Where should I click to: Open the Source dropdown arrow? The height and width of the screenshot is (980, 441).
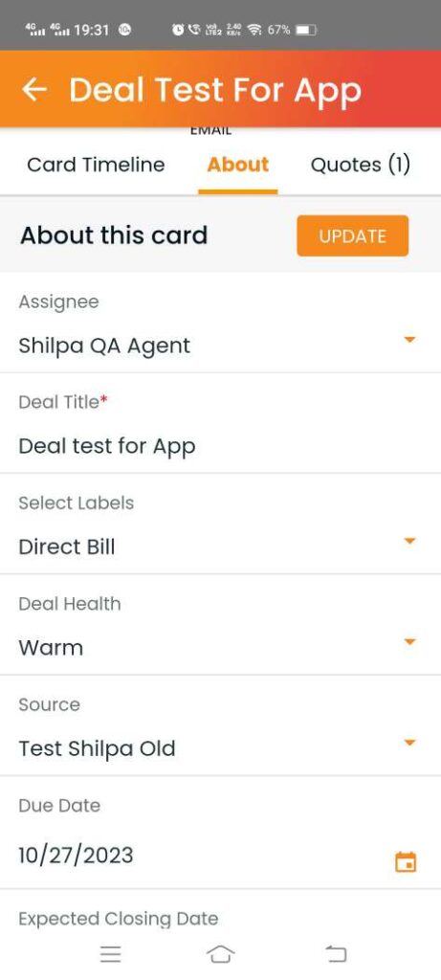pos(409,743)
